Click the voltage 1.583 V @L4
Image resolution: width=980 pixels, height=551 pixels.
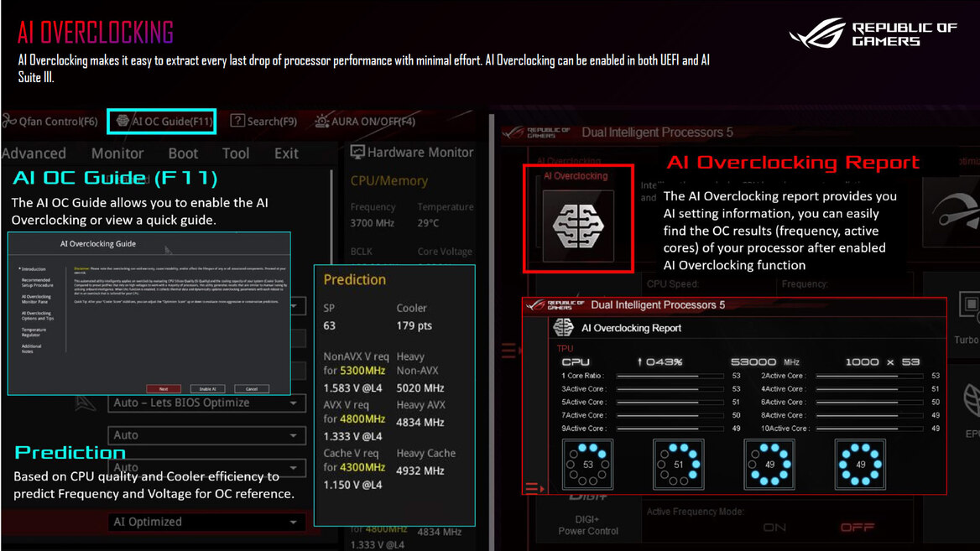coord(352,388)
